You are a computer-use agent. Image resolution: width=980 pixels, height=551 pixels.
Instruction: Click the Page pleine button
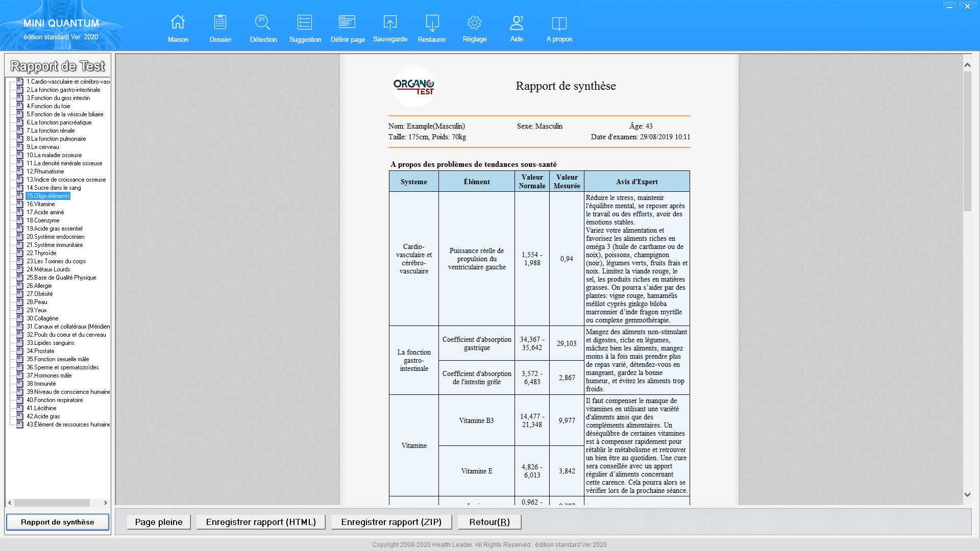(159, 522)
